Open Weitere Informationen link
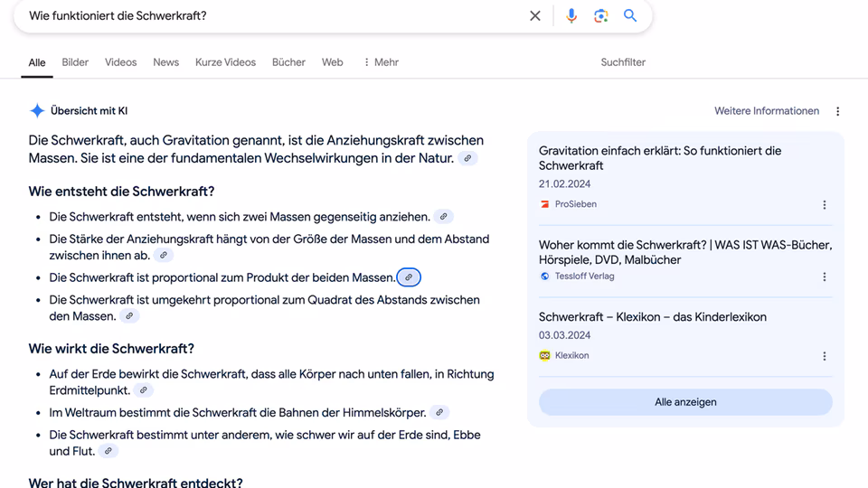 coord(767,111)
